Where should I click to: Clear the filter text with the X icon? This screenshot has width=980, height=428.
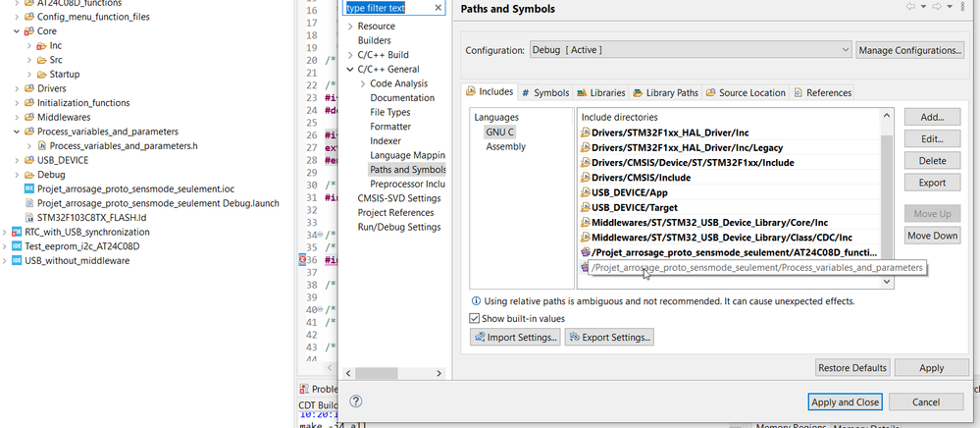coord(438,8)
